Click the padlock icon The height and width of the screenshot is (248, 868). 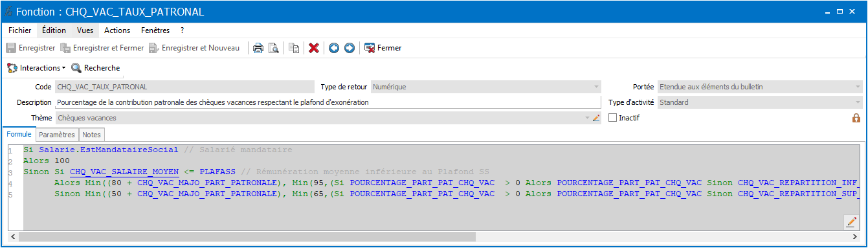coord(856,118)
